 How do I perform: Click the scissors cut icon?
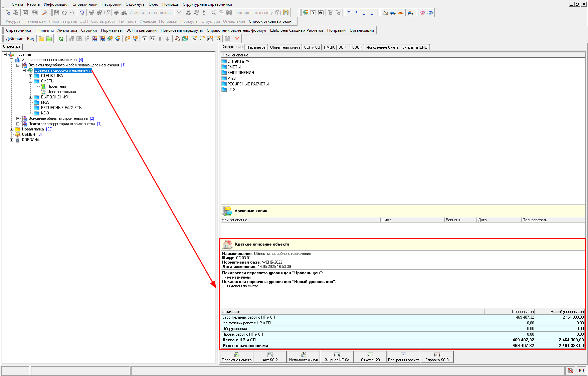pos(213,13)
